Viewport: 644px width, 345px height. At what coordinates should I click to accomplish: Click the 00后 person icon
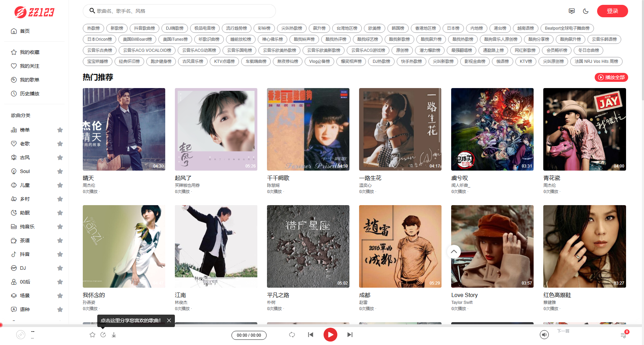click(x=14, y=282)
